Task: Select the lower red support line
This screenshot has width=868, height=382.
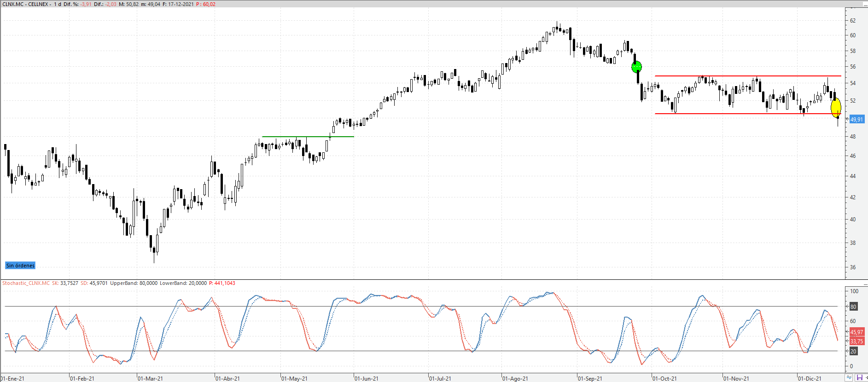Action: [748, 114]
